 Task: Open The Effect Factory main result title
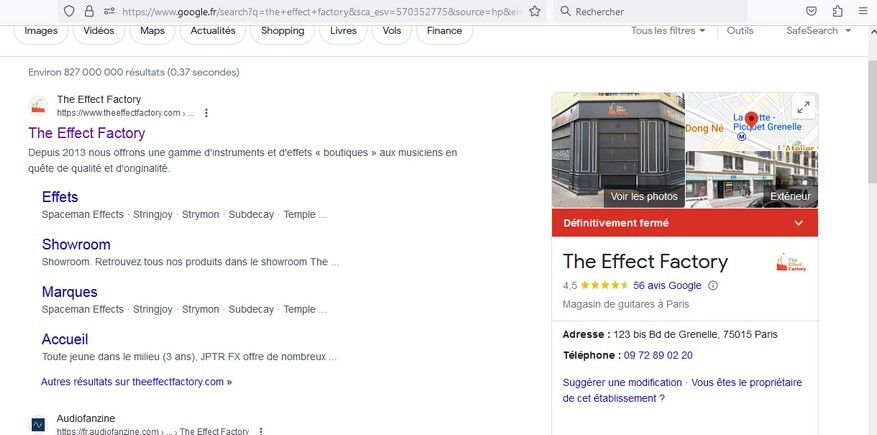[87, 133]
